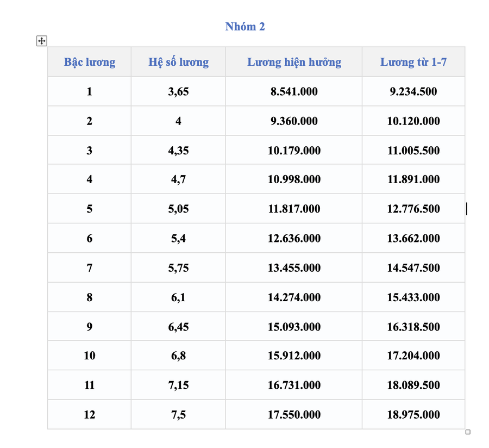
Task: Select the cell with 10.998.000
Action: click(294, 179)
